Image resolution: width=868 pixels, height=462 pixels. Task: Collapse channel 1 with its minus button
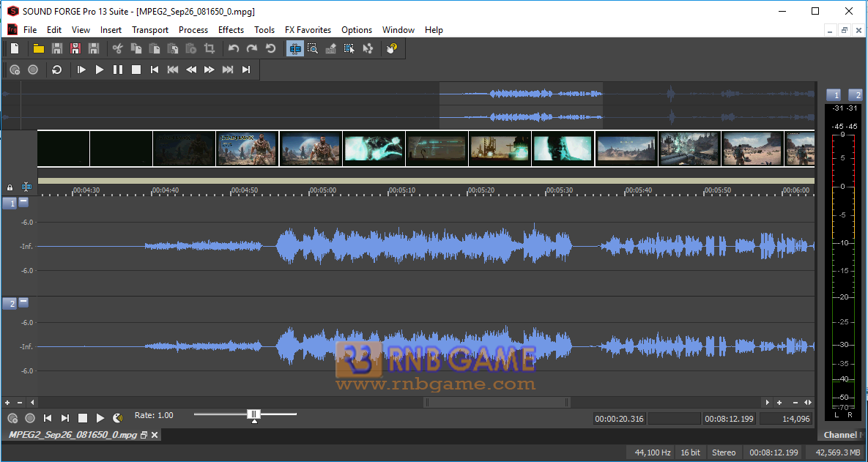tap(23, 202)
